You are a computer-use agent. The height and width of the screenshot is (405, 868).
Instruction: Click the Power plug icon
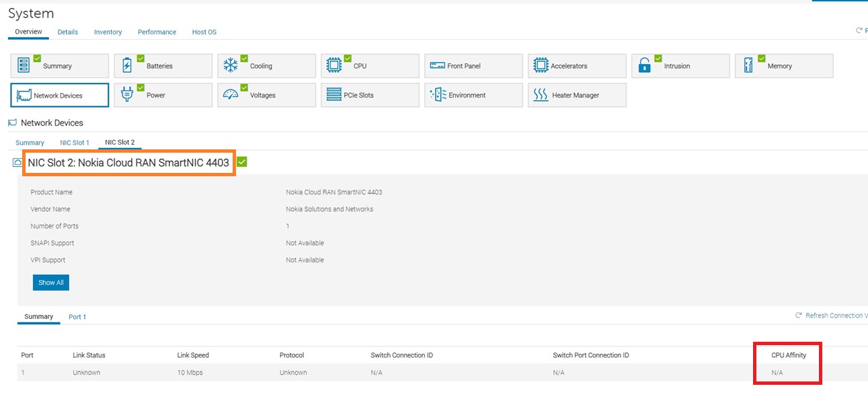127,95
